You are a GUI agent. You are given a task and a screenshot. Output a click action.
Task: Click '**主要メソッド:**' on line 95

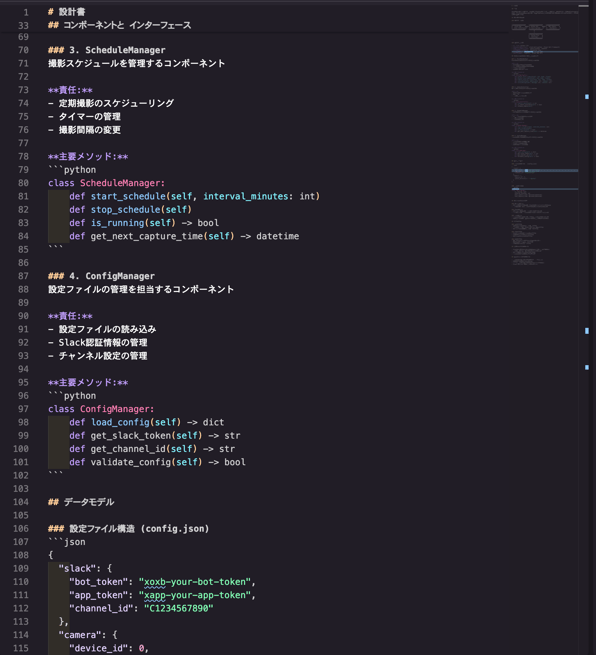coord(88,383)
